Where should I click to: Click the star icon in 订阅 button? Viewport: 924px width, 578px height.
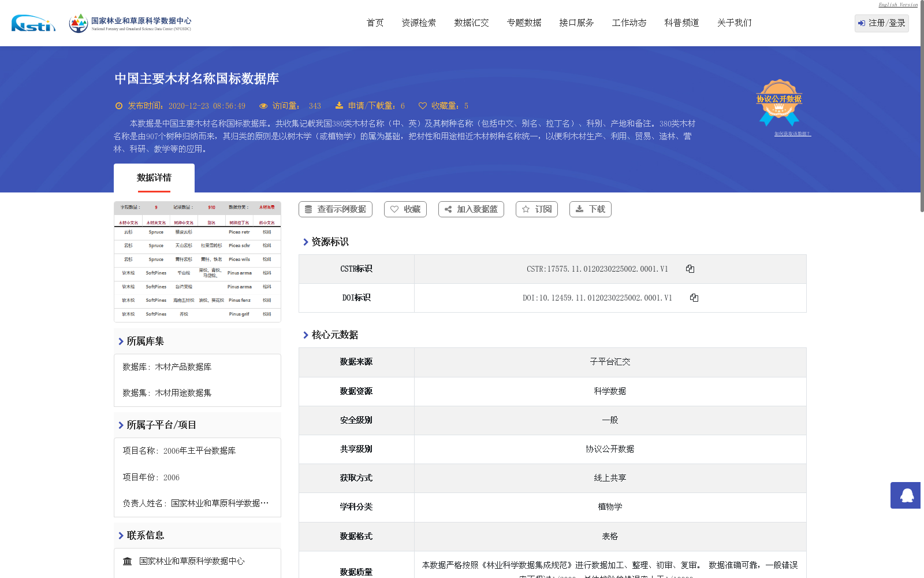(x=526, y=209)
